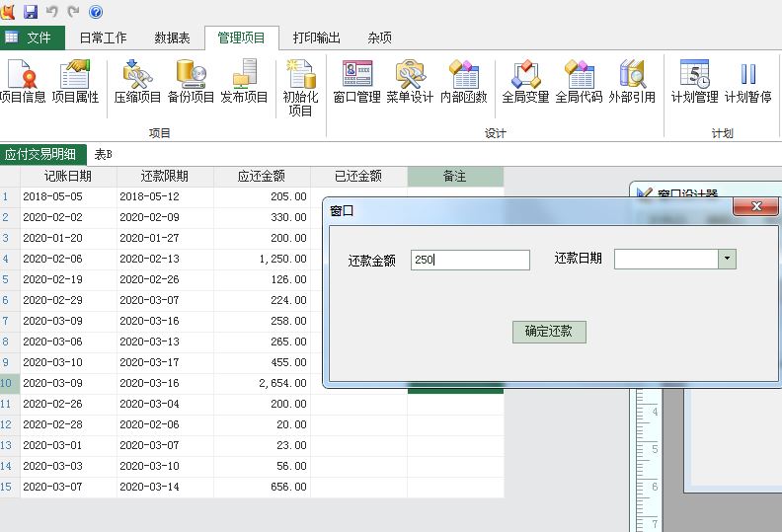Screen dimensions: 782x532
Task: Open 窗口管理 window management icon
Action: tap(357, 81)
